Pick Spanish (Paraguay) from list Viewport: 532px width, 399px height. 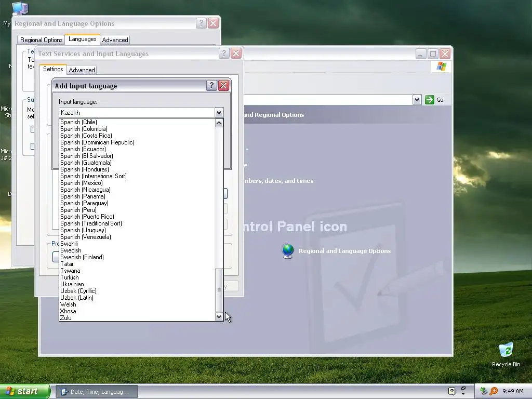pyautogui.click(x=84, y=203)
